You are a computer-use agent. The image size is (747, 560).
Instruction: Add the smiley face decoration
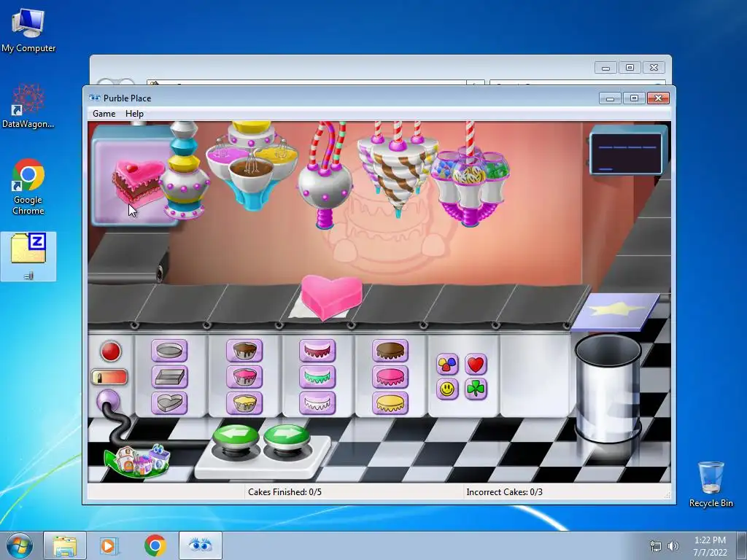point(447,389)
